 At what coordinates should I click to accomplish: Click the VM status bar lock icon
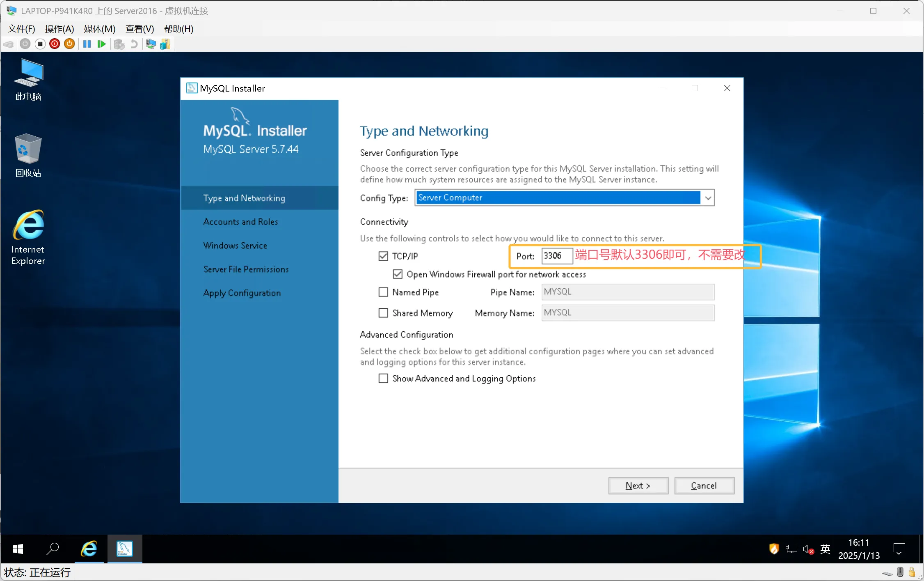pyautogui.click(x=912, y=572)
